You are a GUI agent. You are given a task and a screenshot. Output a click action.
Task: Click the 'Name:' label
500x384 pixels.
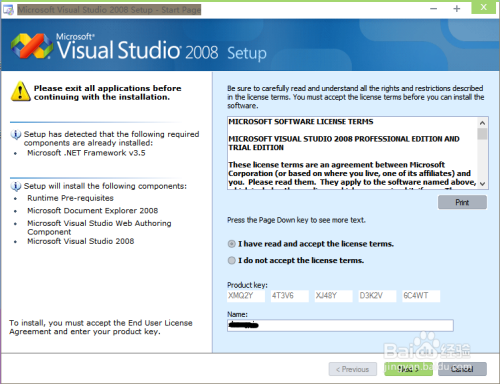click(x=237, y=314)
